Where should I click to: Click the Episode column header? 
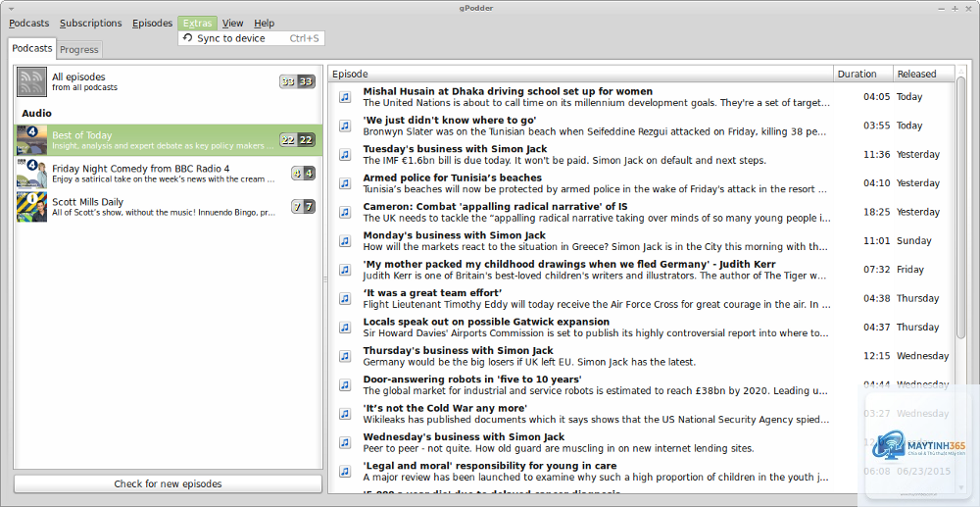point(581,74)
